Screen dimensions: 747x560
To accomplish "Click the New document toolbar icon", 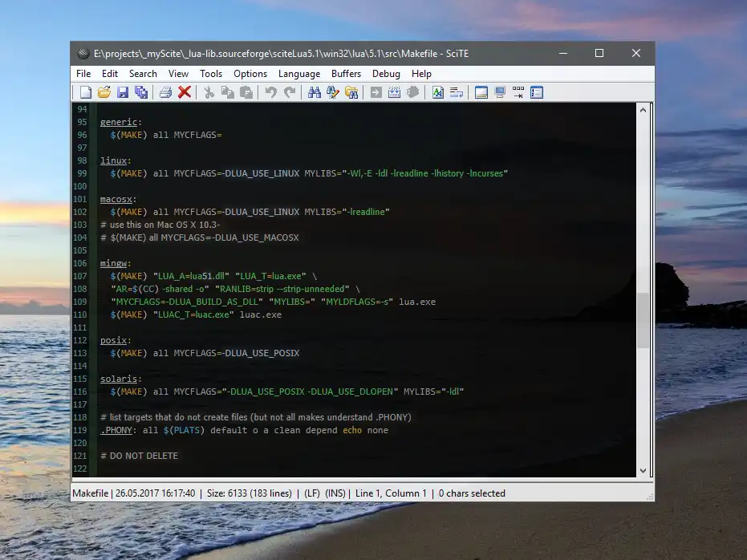I will (x=85, y=92).
